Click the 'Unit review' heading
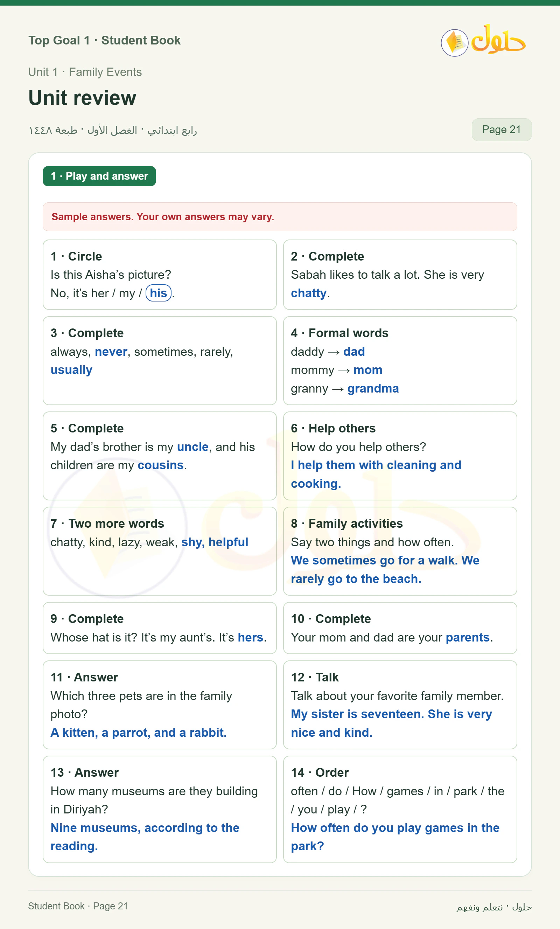The height and width of the screenshot is (929, 560). pos(82,98)
